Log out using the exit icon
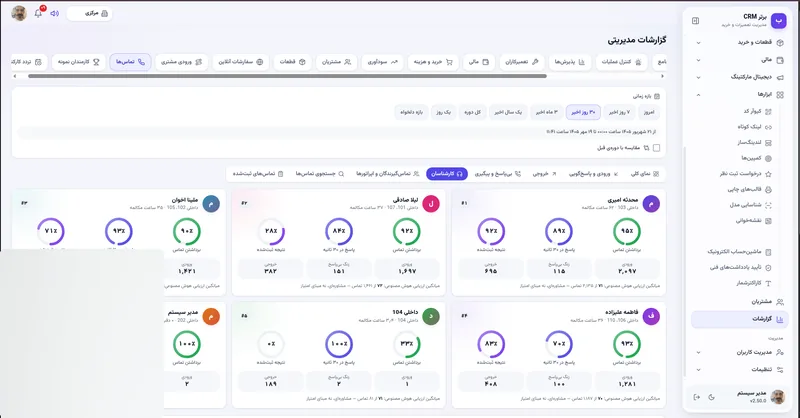Screen dimensions: 800x418 697,397
